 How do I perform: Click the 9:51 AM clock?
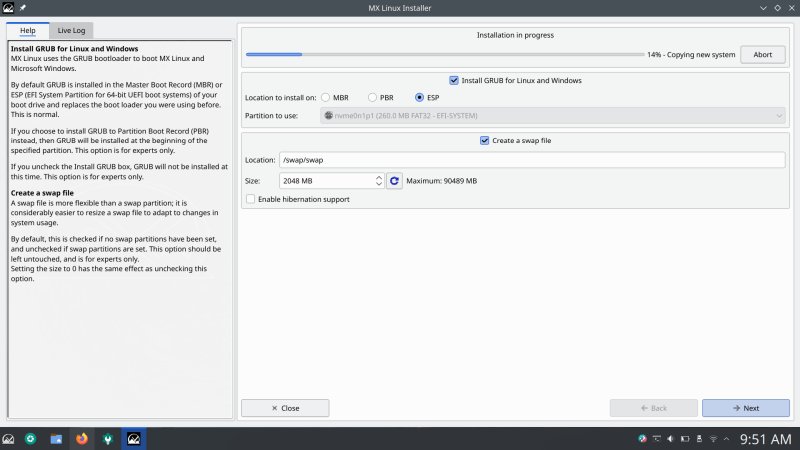pyautogui.click(x=766, y=439)
